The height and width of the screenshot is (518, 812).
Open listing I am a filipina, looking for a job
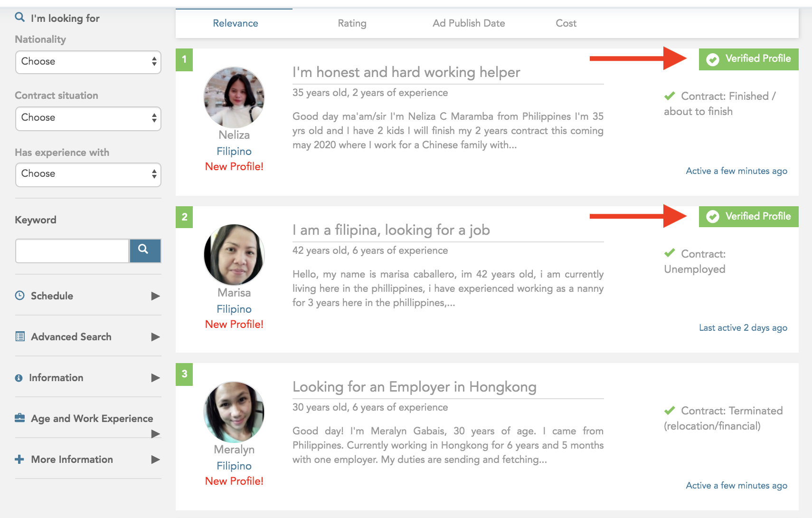pyautogui.click(x=391, y=230)
